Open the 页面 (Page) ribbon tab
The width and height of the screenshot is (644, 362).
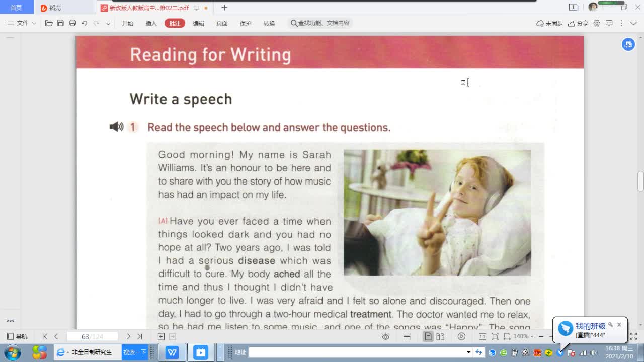click(222, 23)
